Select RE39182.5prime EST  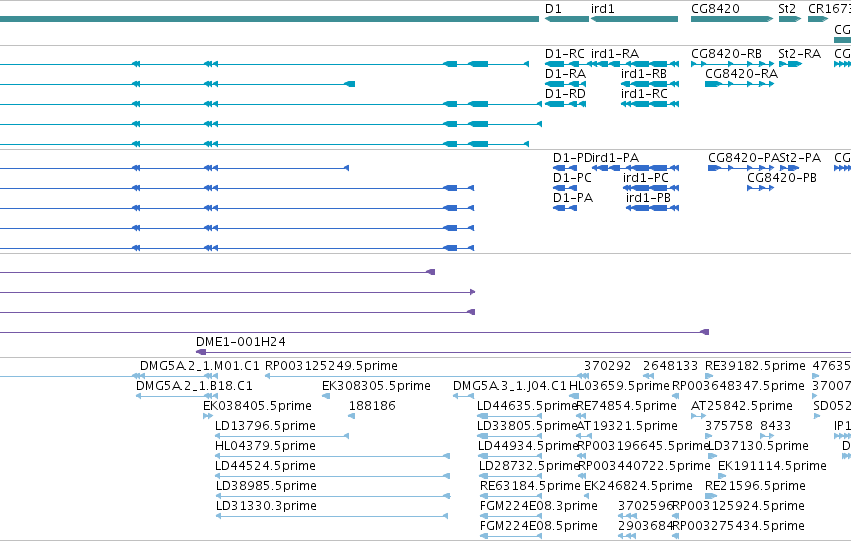click(x=709, y=376)
